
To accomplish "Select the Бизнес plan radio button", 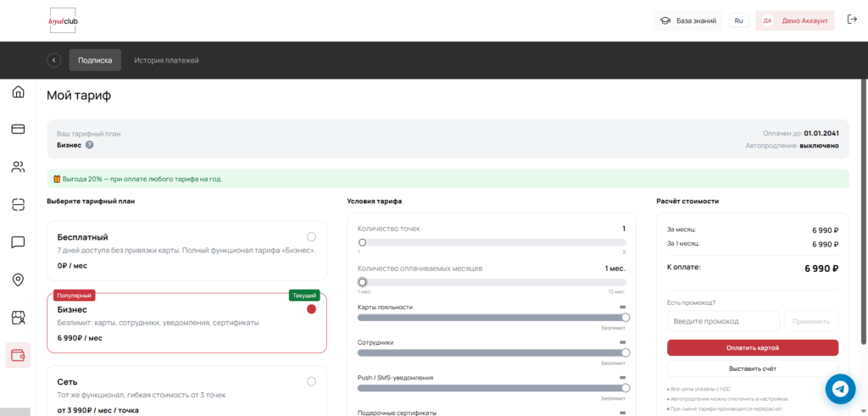I will [311, 309].
